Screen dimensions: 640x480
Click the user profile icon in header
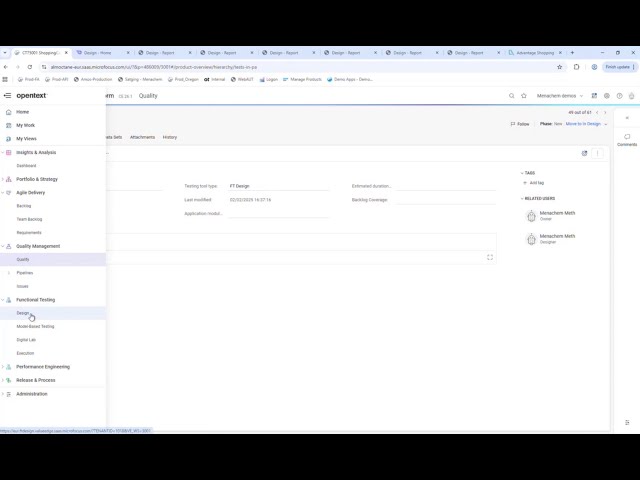[x=631, y=96]
